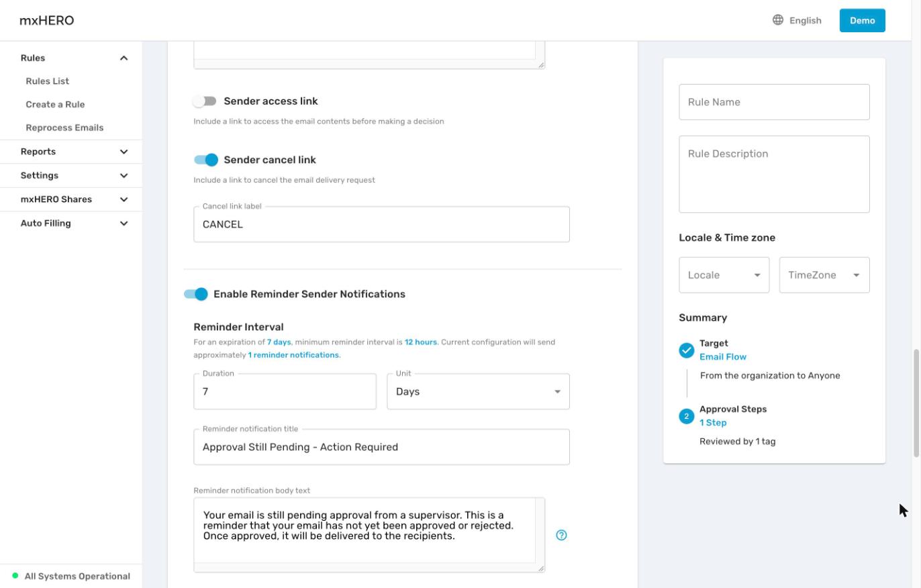Image resolution: width=921 pixels, height=588 pixels.
Task: Click the globe language icon
Action: point(778,20)
